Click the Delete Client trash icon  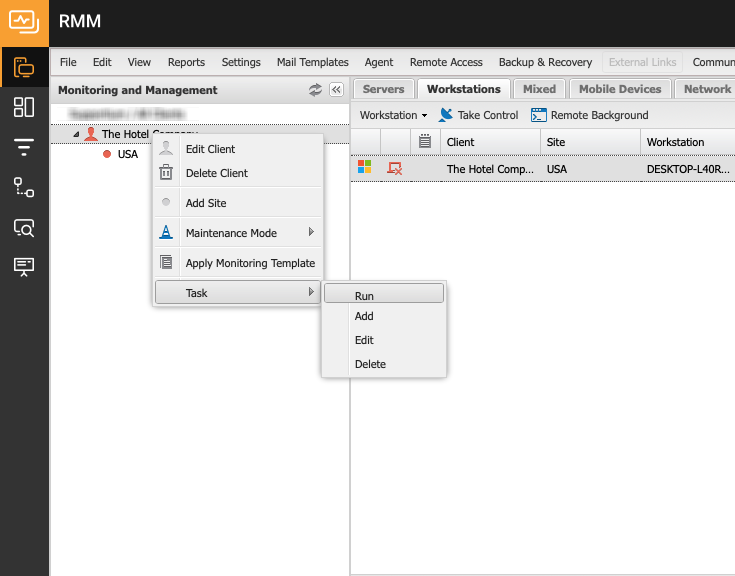pos(166,172)
